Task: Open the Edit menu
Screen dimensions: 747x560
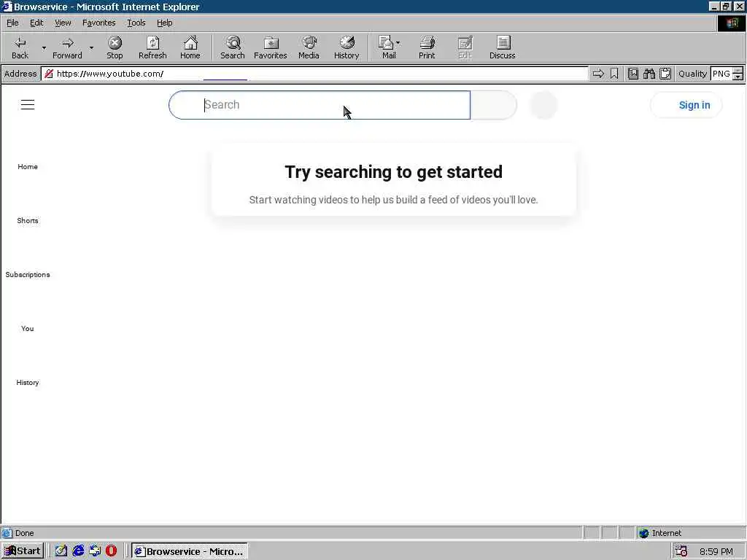Action: (36, 23)
